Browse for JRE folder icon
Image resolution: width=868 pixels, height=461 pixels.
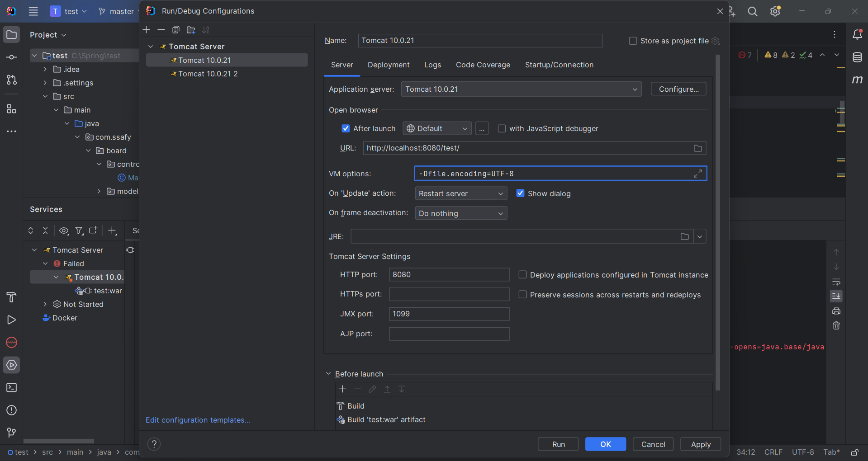pyautogui.click(x=685, y=236)
